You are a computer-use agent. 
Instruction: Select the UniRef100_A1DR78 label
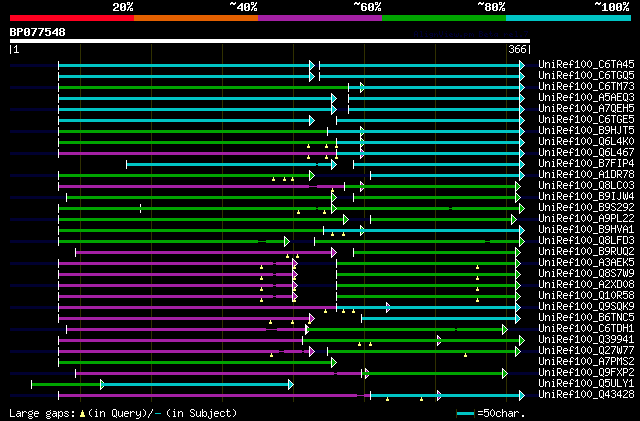pyautogui.click(x=586, y=175)
